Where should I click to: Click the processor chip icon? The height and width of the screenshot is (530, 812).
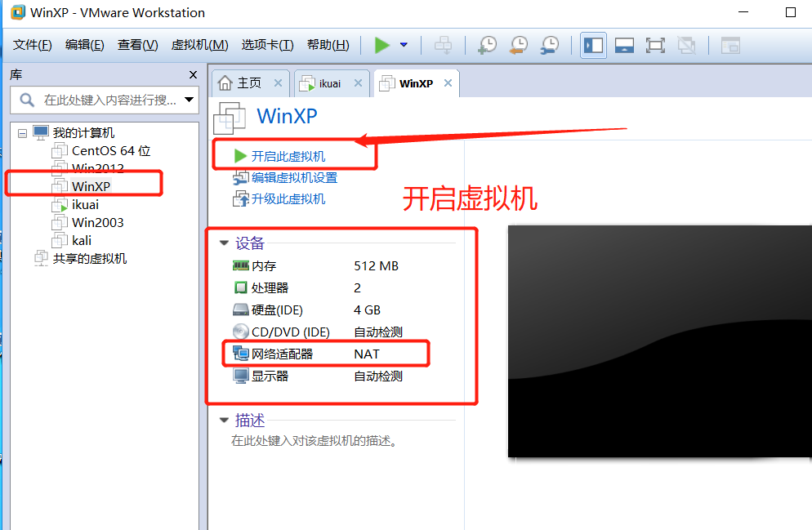click(241, 287)
